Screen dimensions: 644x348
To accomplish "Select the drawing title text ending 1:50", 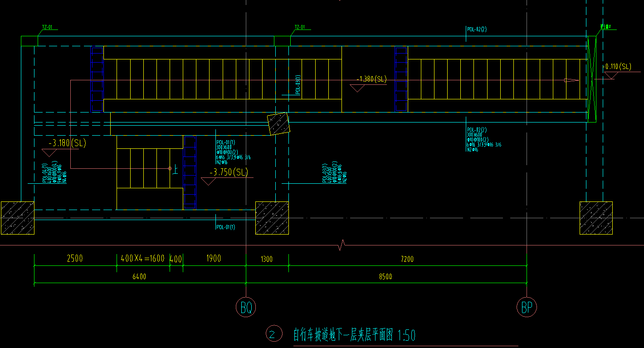I will coord(354,335).
